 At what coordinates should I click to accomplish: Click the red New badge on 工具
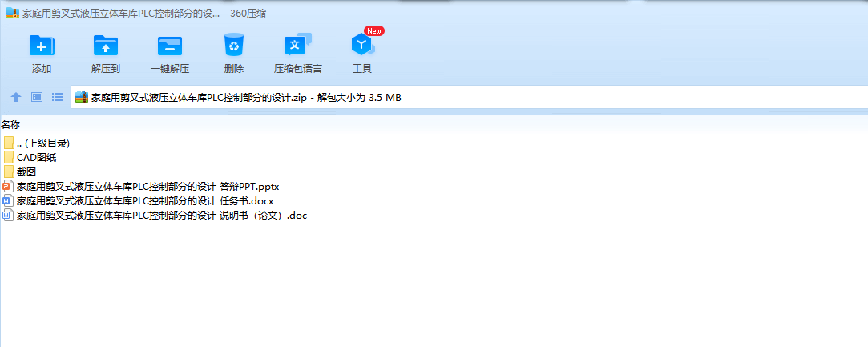coord(374,31)
